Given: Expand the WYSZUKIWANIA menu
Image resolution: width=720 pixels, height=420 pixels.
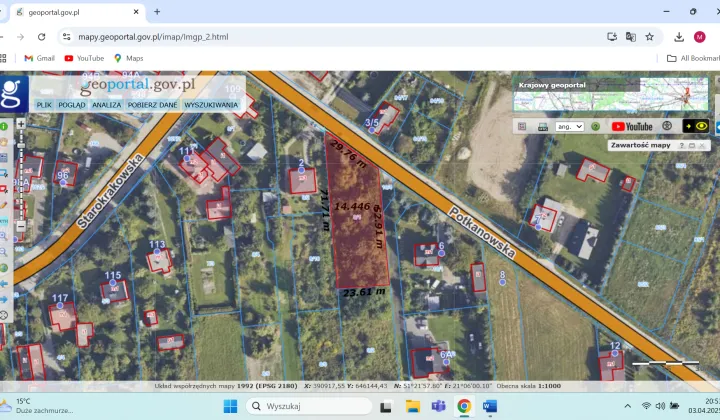Looking at the screenshot, I should (x=211, y=105).
